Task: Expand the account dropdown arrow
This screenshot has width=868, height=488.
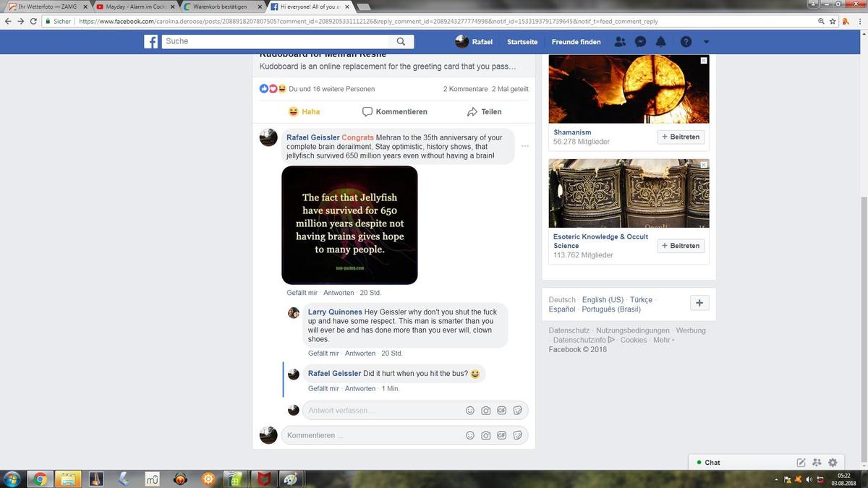Action: tap(706, 42)
